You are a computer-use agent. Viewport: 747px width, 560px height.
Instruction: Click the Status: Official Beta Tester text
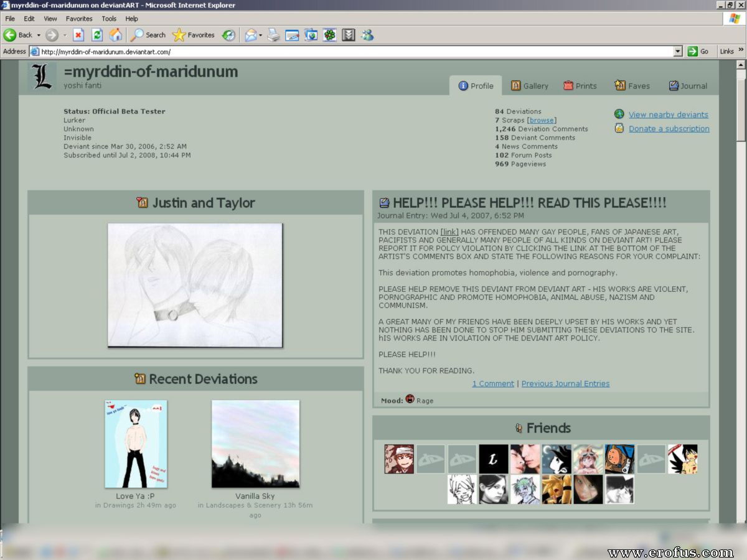click(x=115, y=111)
